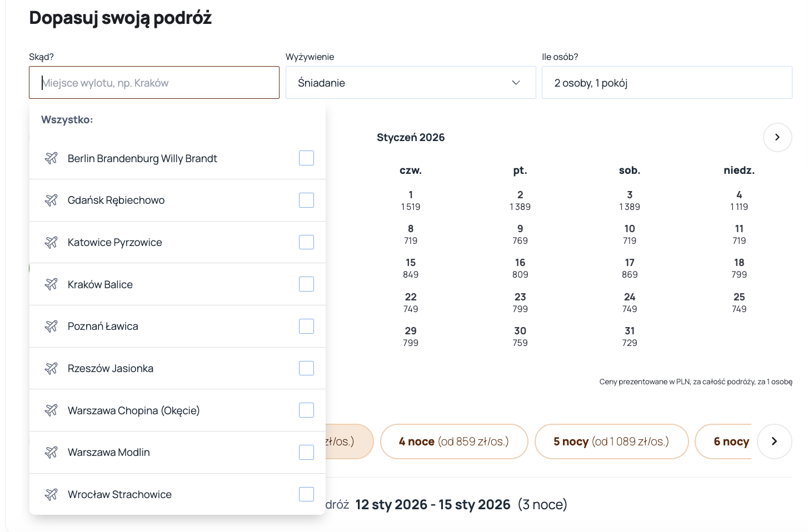Select the 4 noce duration option

pyautogui.click(x=453, y=441)
